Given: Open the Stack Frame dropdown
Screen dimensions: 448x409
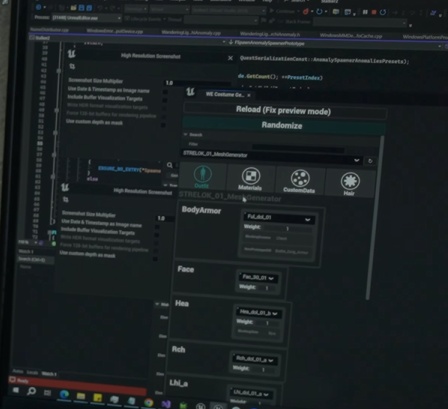Looking at the screenshot, I should pos(360,23).
